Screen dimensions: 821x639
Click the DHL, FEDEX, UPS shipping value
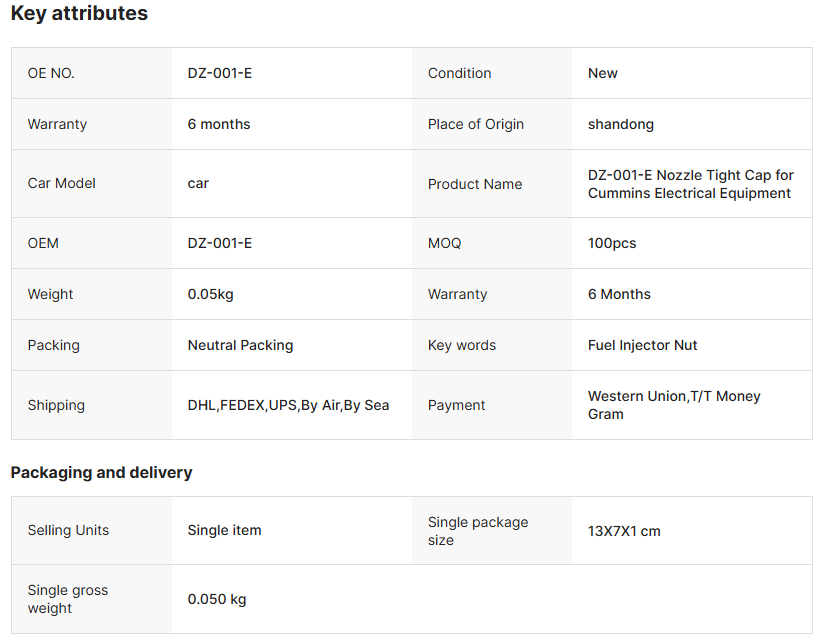288,405
